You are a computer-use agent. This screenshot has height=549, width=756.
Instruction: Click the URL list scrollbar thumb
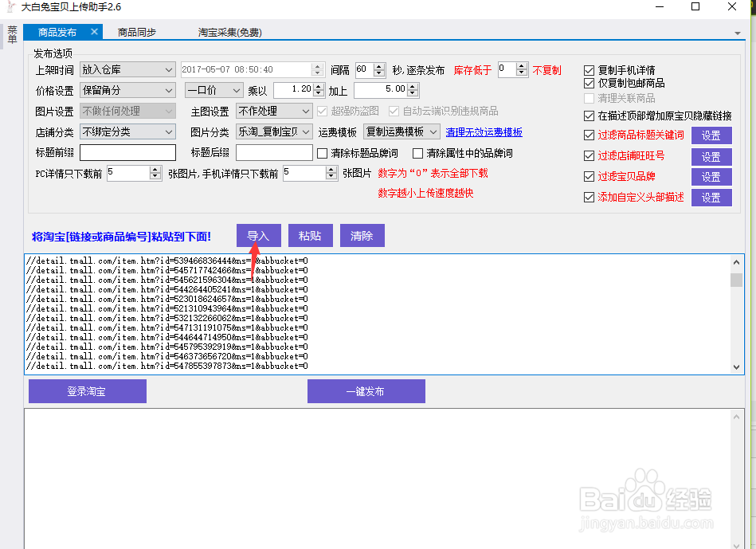coord(736,280)
